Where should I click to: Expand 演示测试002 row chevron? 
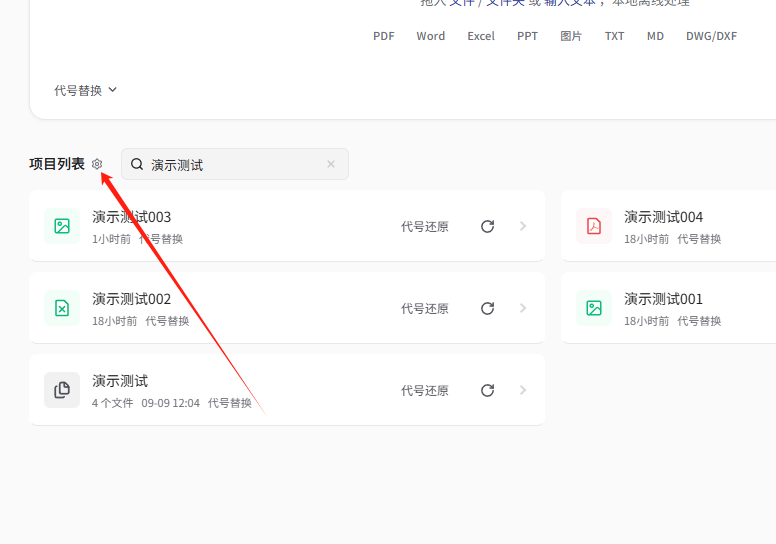(523, 308)
